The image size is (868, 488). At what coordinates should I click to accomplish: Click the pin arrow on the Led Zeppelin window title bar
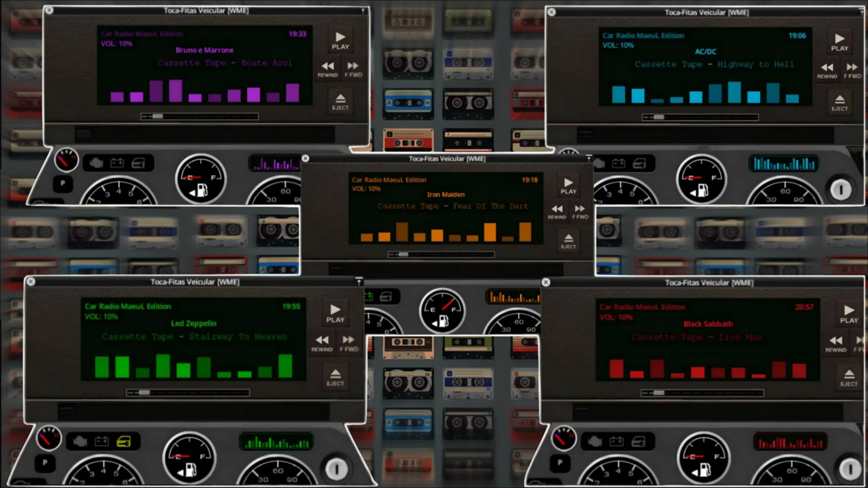click(359, 281)
